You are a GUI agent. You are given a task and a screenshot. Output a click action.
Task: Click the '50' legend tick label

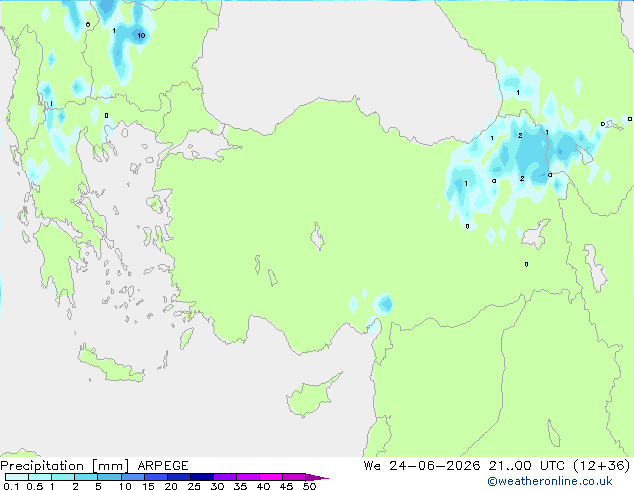click(309, 486)
